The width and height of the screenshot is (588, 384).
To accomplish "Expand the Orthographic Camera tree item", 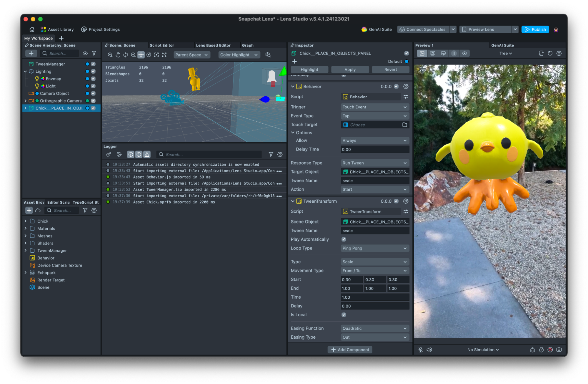I will pyautogui.click(x=26, y=101).
